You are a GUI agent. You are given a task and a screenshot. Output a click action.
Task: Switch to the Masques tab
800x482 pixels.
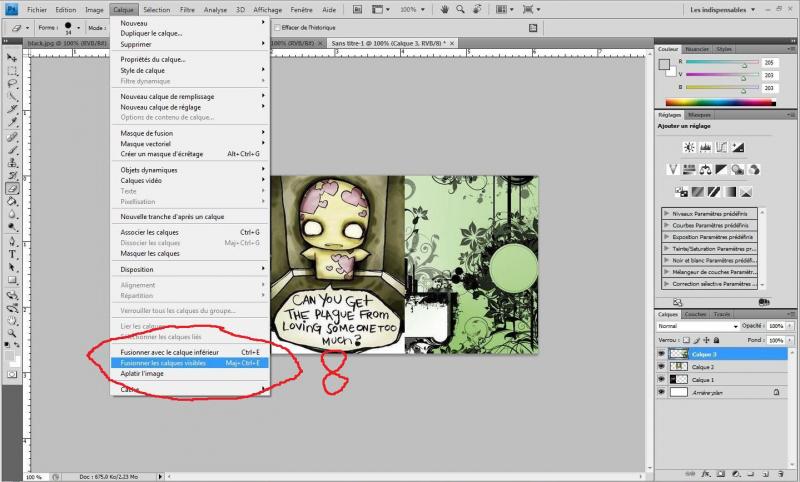pyautogui.click(x=699, y=115)
